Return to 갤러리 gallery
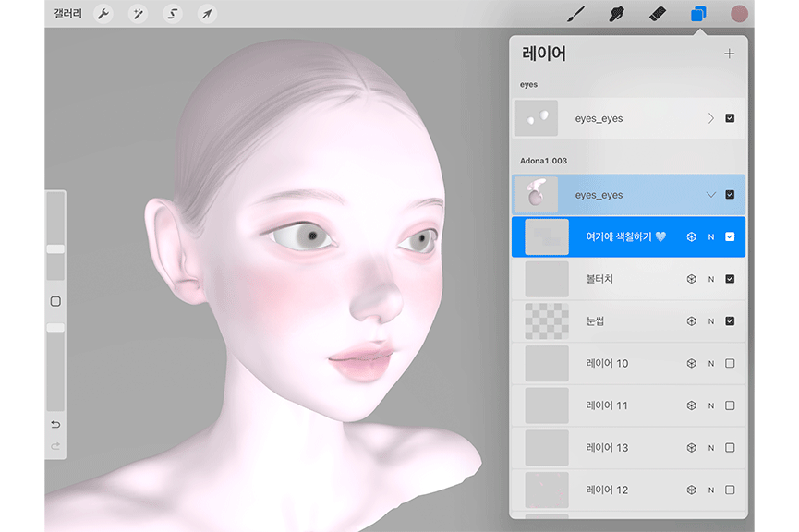Image resolution: width=799 pixels, height=532 pixels. pyautogui.click(x=65, y=14)
